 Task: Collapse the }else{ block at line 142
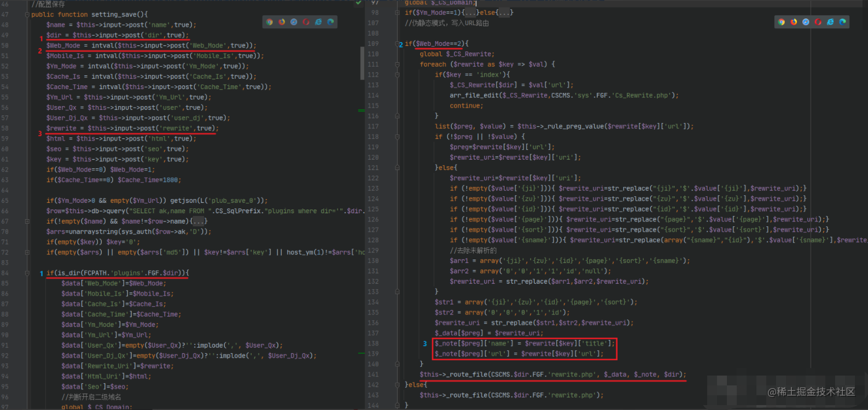[397, 385]
